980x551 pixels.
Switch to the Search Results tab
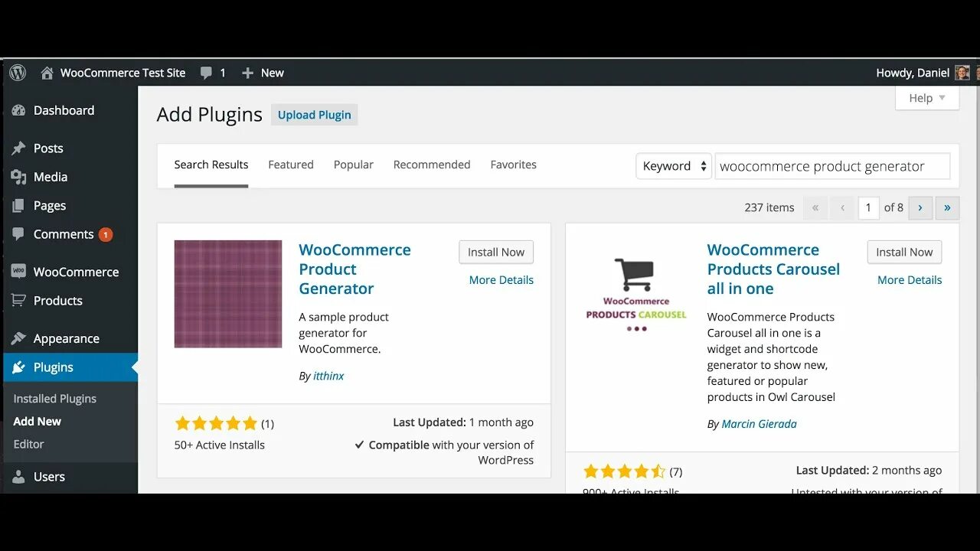coord(211,165)
